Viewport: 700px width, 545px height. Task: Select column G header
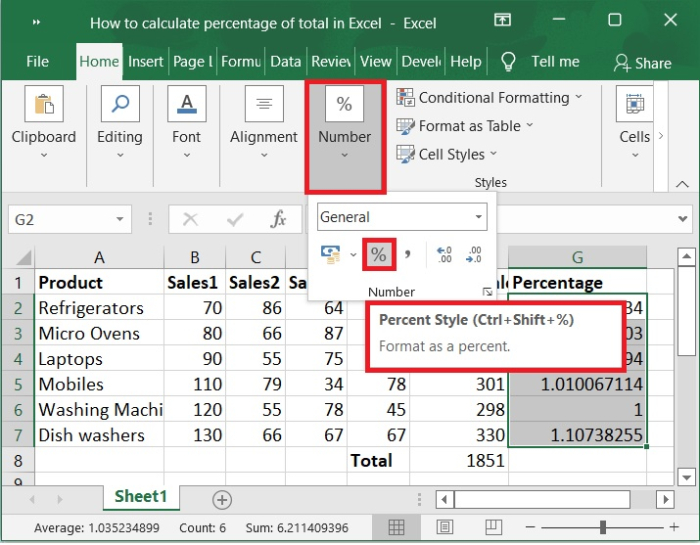click(577, 257)
